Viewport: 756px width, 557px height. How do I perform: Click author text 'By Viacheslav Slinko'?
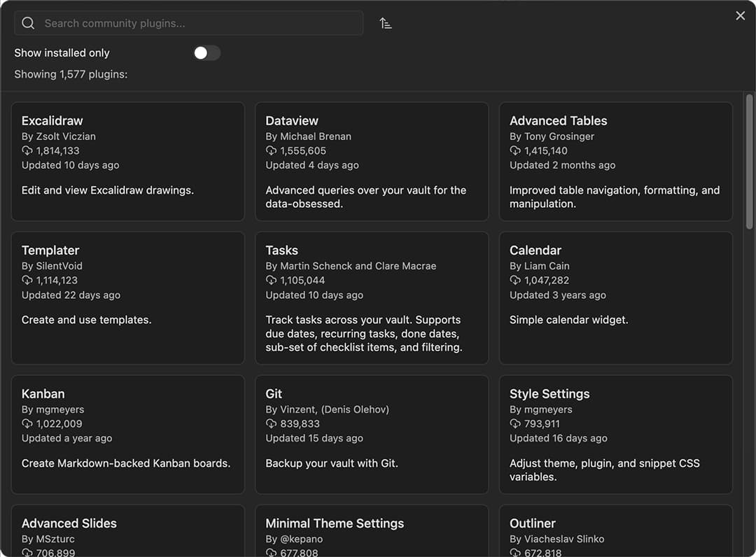pos(557,540)
